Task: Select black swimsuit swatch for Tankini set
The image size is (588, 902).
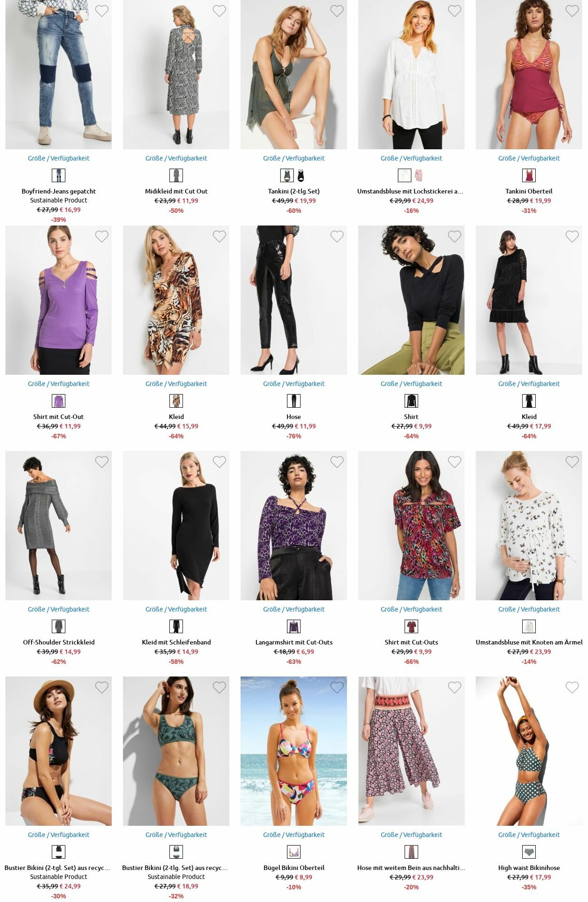Action: (x=301, y=175)
